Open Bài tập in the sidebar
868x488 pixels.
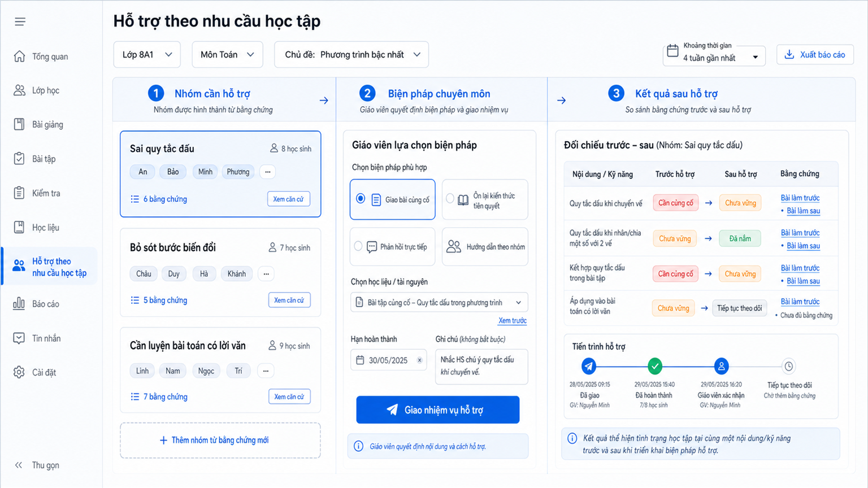pyautogui.click(x=35, y=159)
